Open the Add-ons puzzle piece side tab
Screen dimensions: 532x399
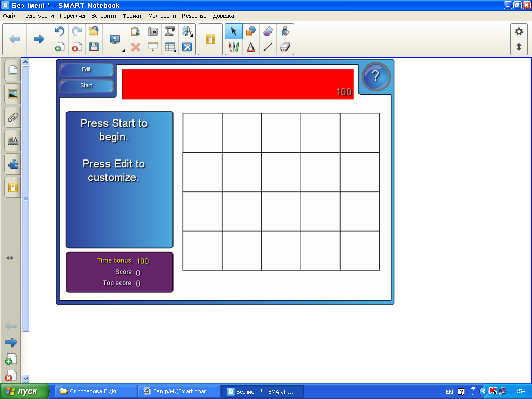coord(12,164)
